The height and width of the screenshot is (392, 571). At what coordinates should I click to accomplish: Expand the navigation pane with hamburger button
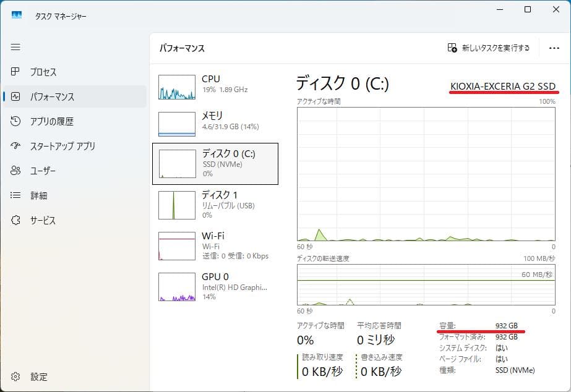15,46
